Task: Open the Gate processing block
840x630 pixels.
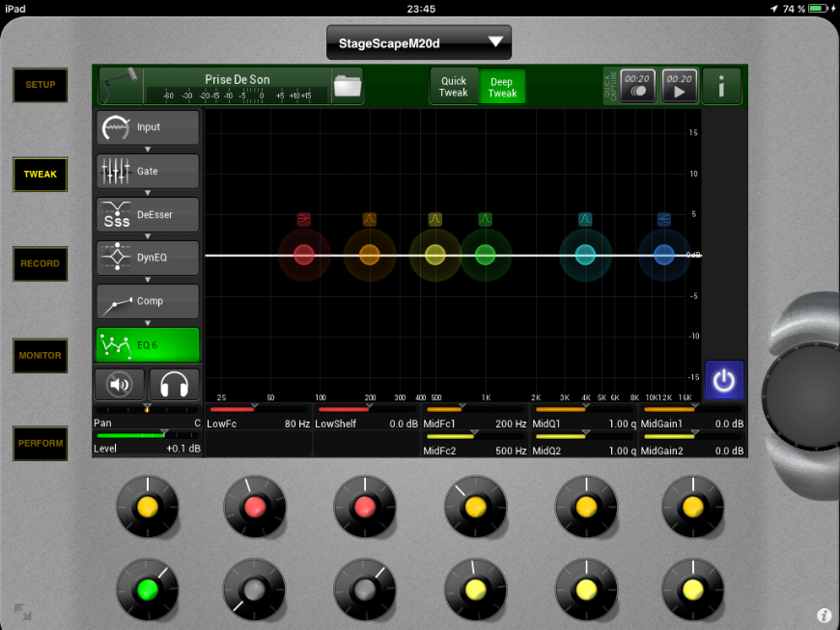Action: tap(148, 171)
